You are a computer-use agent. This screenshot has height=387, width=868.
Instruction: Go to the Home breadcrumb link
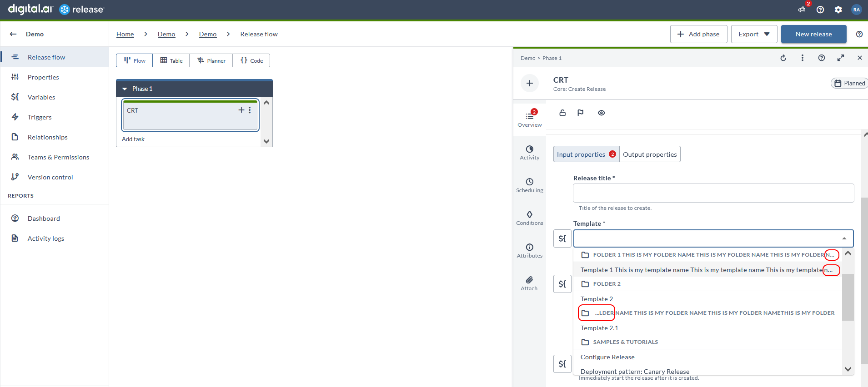point(125,34)
